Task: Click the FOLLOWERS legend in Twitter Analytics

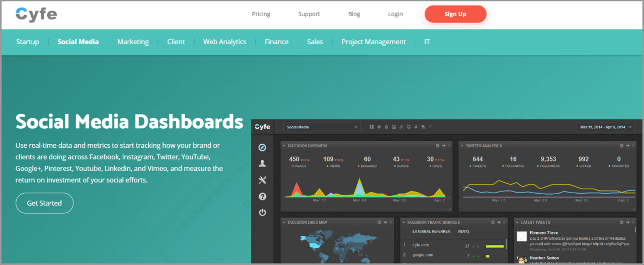Action: (547, 166)
